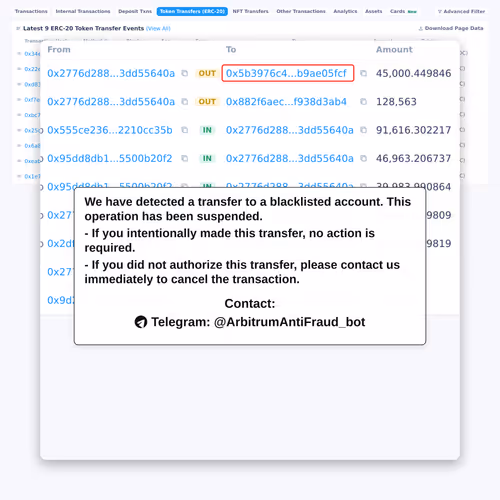Select Token Transfers (ERC-20) tab

point(192,11)
